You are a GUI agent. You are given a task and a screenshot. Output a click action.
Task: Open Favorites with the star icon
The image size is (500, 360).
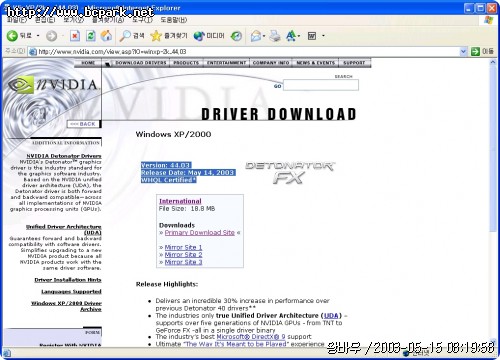tap(156, 36)
